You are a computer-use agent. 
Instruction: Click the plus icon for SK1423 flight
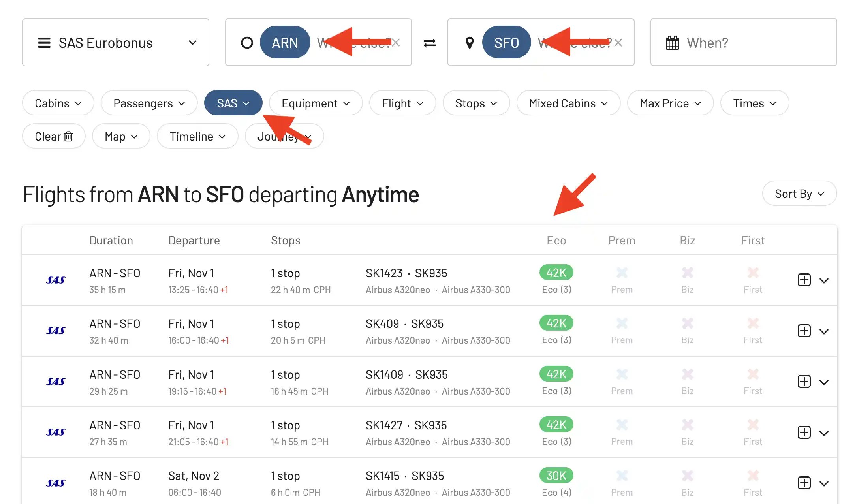coord(804,280)
